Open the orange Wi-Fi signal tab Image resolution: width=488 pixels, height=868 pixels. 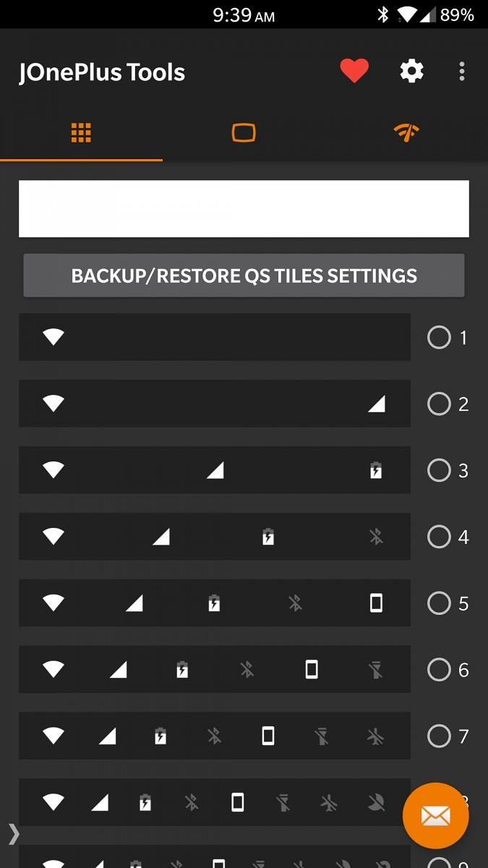pyautogui.click(x=406, y=133)
